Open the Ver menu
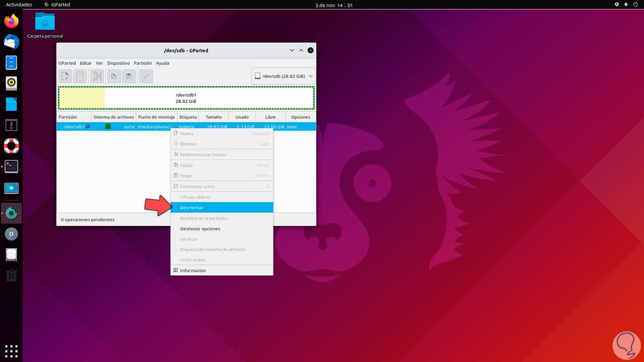Viewport: 644px width, 362px height. (x=100, y=63)
